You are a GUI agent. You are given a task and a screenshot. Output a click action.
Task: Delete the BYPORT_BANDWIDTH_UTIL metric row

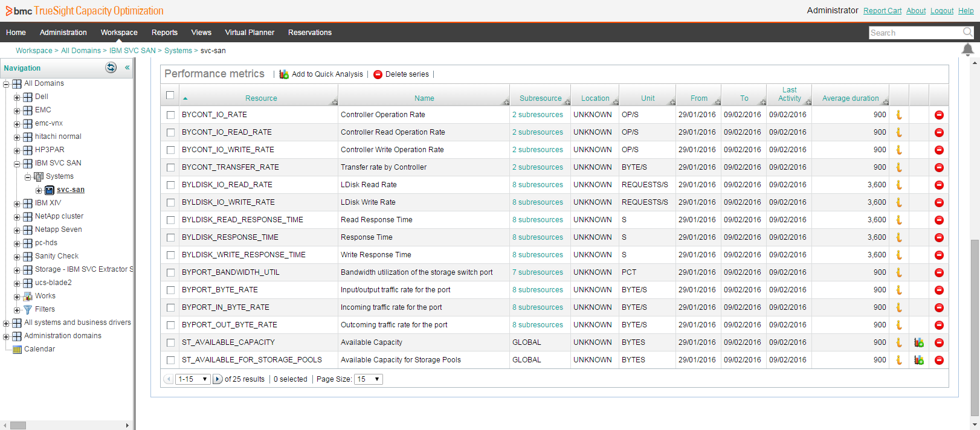(939, 272)
